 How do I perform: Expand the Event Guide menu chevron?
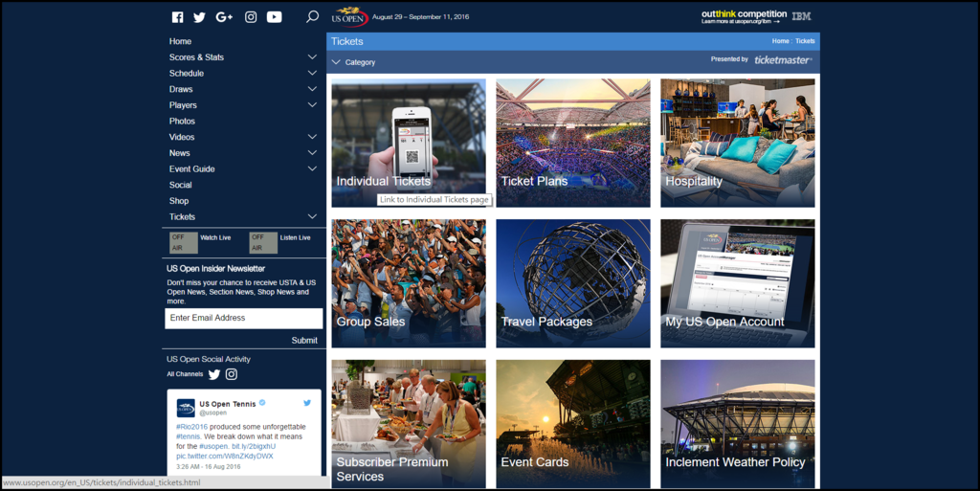312,168
